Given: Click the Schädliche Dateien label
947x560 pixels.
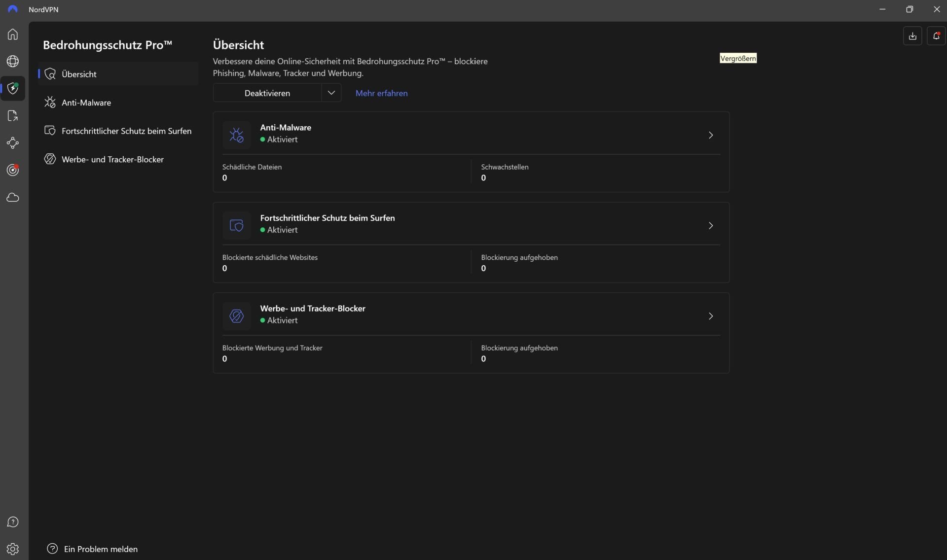Looking at the screenshot, I should coord(252,167).
